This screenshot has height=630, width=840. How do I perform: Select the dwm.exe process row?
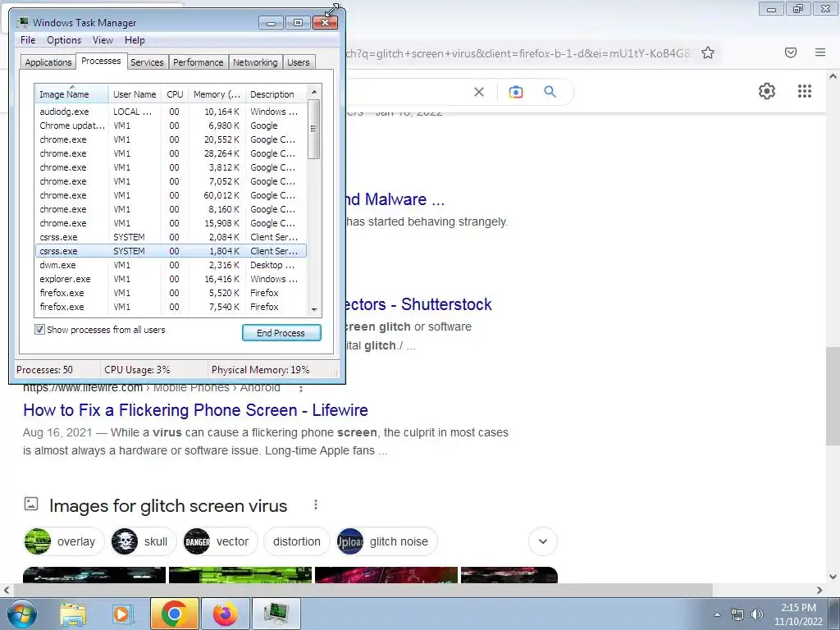pyautogui.click(x=171, y=265)
